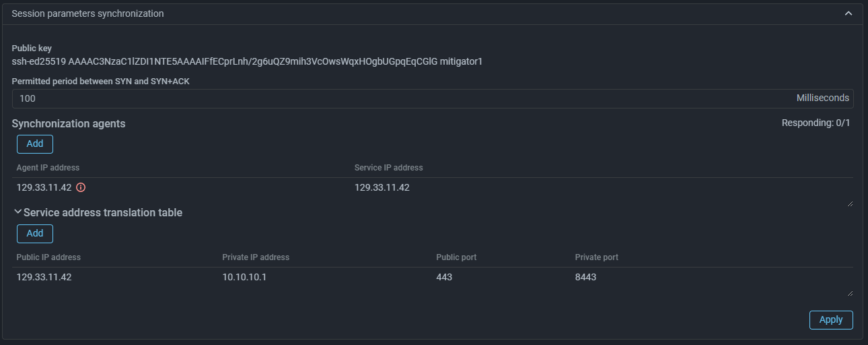Screen dimensions: 868x345
Task: Grab the synchronization agents table resize handle
Action: coord(849,203)
